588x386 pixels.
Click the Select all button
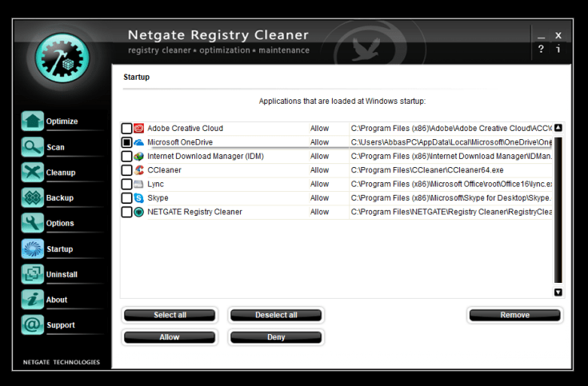[x=170, y=315]
